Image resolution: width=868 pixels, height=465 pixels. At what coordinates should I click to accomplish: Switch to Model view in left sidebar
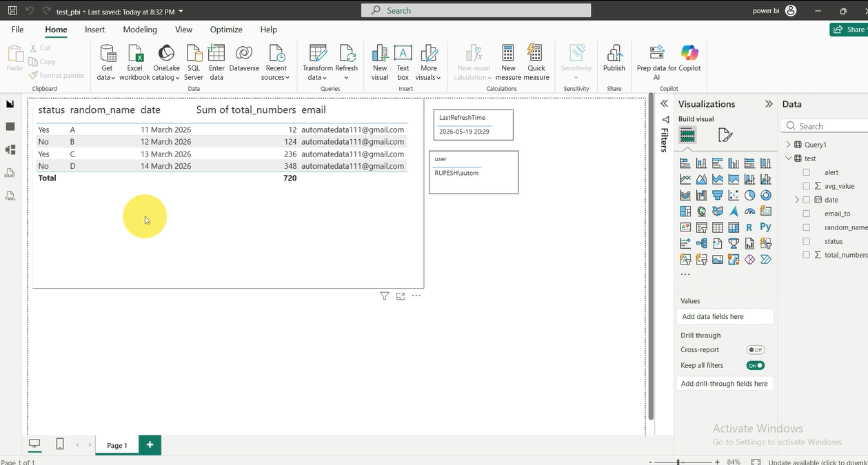10,149
